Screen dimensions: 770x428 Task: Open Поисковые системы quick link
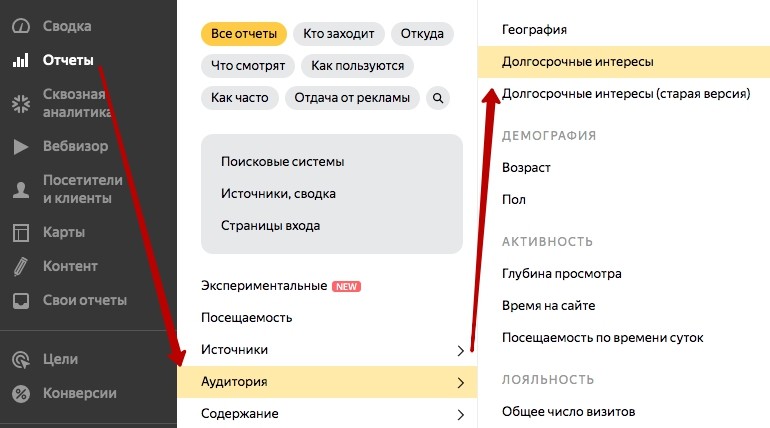[x=282, y=162]
